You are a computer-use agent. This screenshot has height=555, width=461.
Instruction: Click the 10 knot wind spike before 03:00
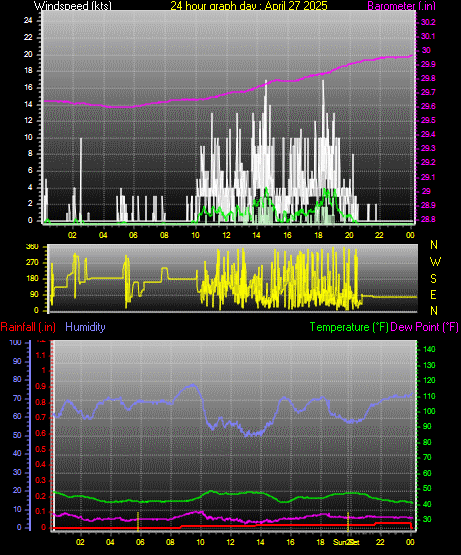coord(81,139)
